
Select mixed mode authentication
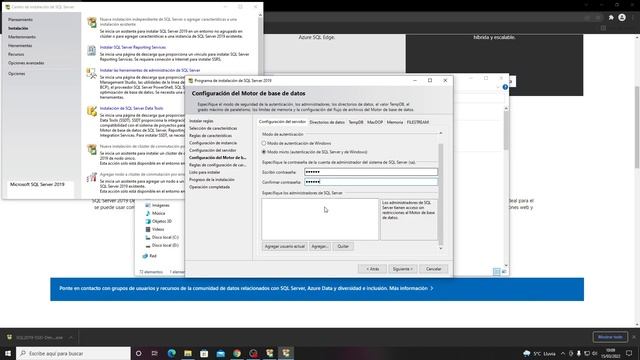click(264, 152)
